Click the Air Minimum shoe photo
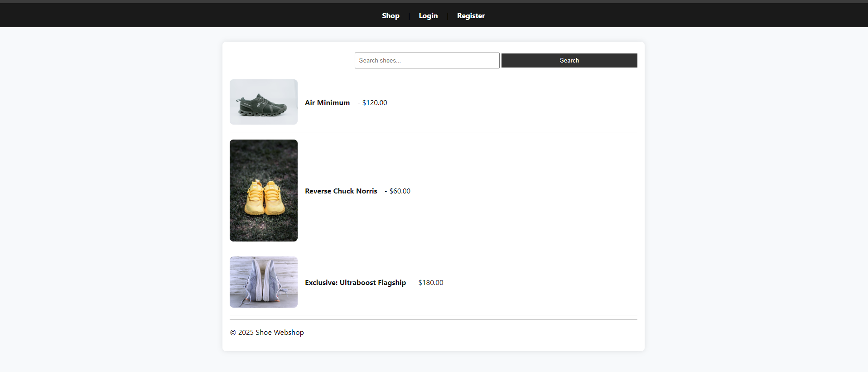 click(x=263, y=102)
